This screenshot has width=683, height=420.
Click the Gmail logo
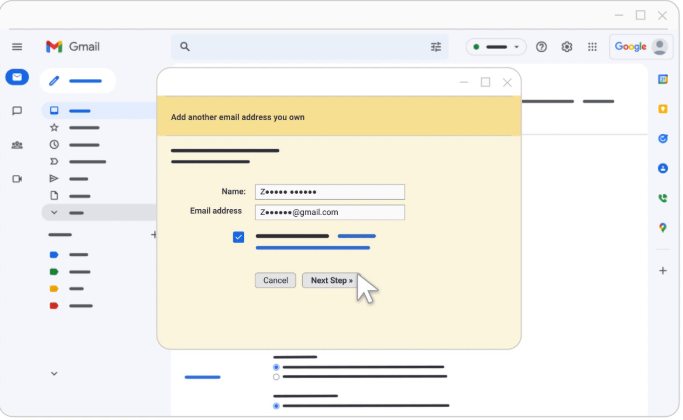[x=73, y=47]
